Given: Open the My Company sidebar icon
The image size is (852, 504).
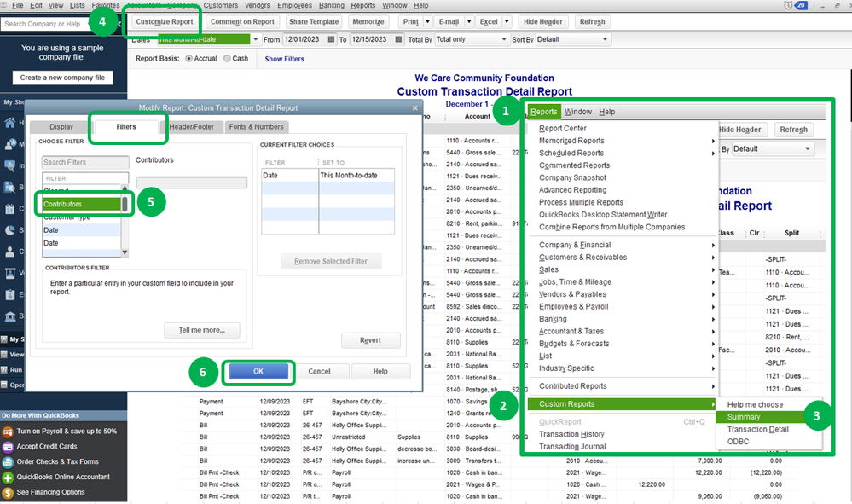Looking at the screenshot, I should click(9, 144).
